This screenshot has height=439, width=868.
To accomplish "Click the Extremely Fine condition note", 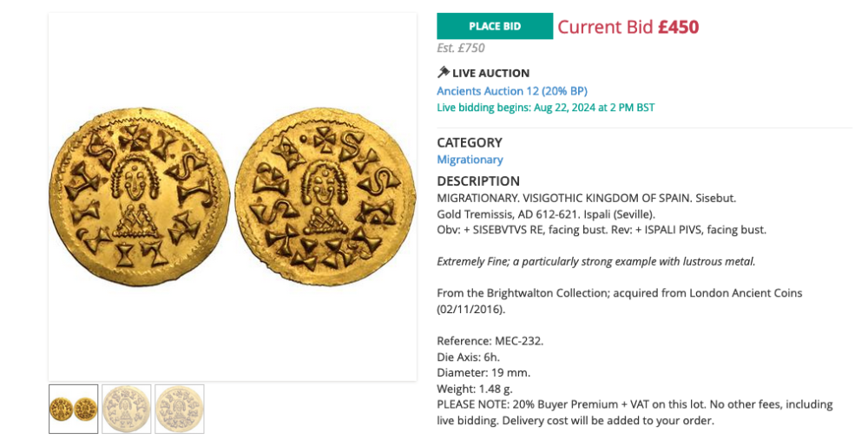I will tap(596, 261).
